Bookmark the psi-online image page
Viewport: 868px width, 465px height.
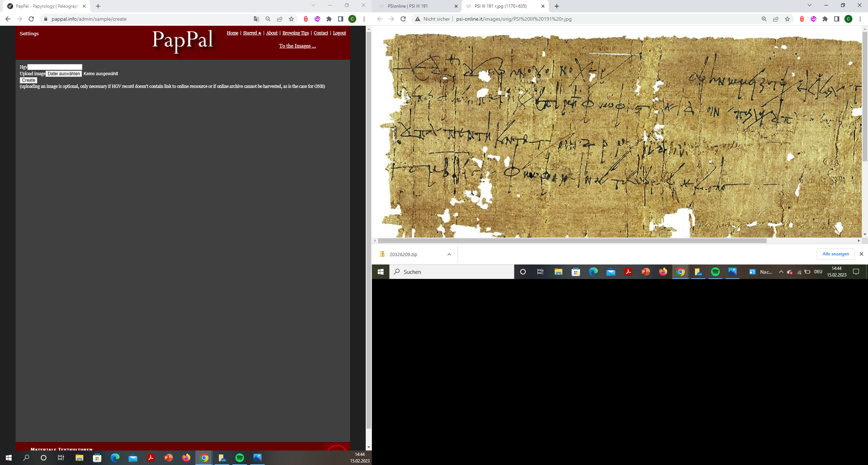(x=787, y=19)
